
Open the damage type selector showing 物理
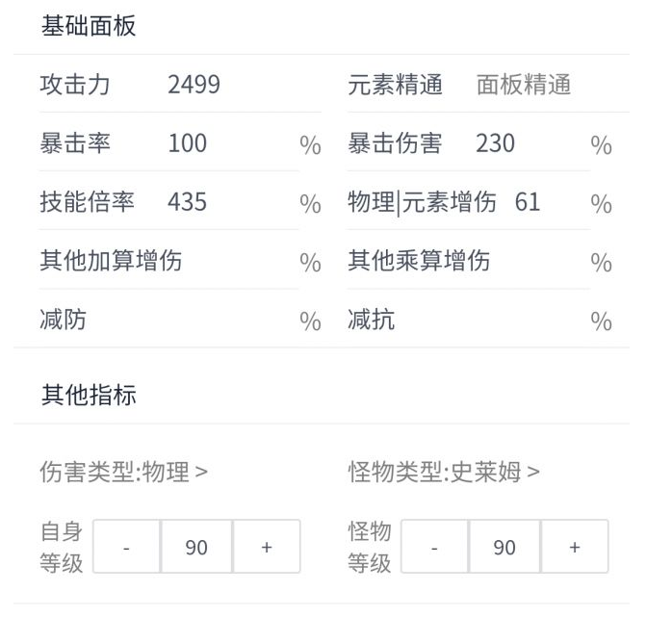click(x=123, y=473)
